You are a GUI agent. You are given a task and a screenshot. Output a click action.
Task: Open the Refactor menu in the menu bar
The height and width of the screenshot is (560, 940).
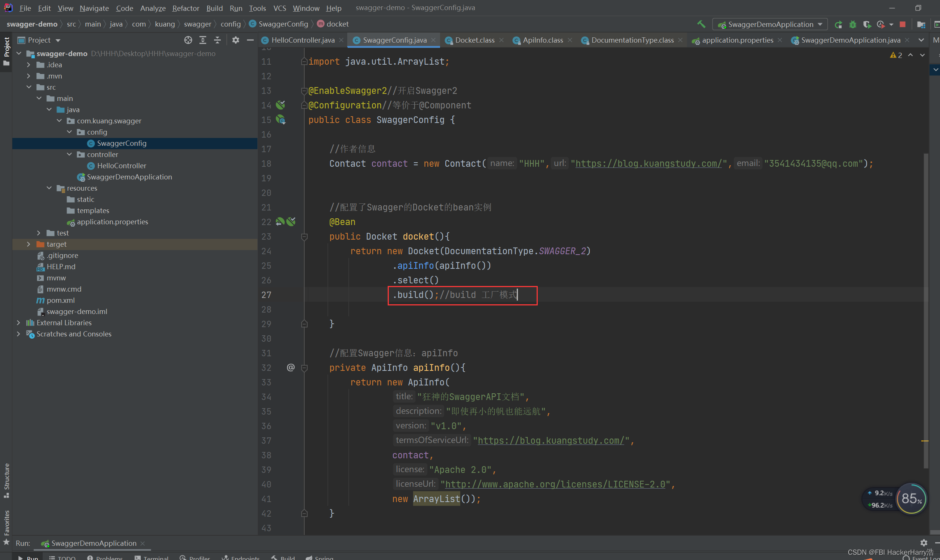[x=186, y=7]
